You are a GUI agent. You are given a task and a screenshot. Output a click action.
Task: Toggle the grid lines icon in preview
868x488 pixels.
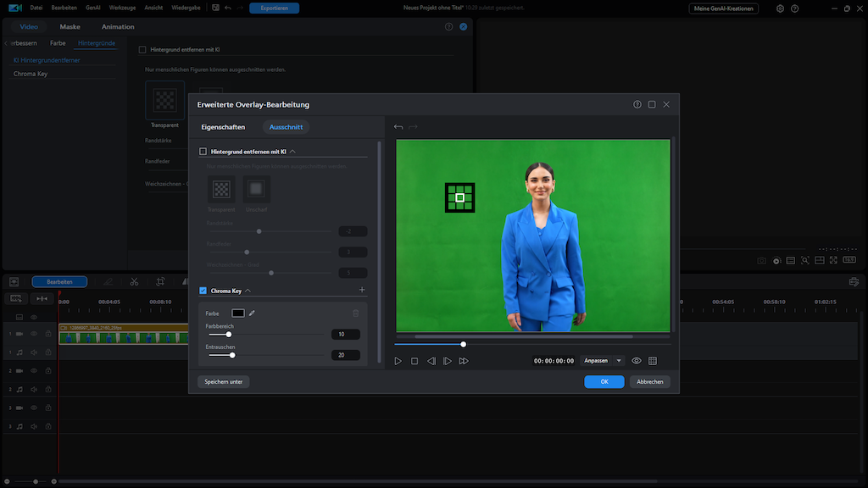tap(653, 361)
